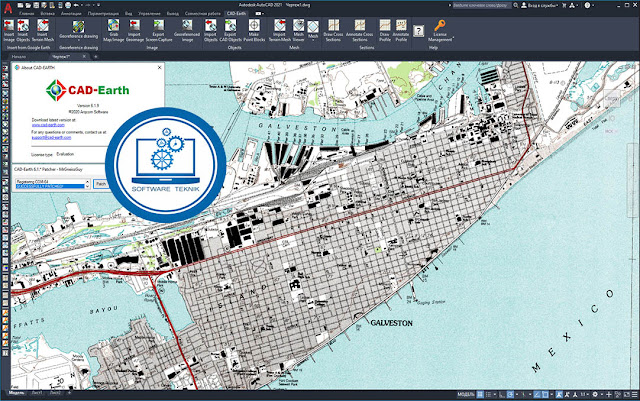Switch to the Вставка ribbon tab
640x401 pixels.
(x=47, y=13)
